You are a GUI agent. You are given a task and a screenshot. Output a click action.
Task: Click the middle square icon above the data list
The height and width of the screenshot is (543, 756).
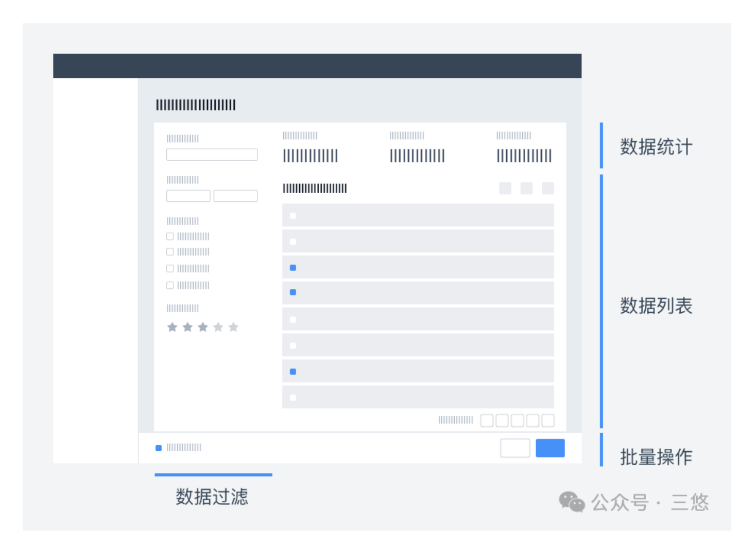pos(526,188)
